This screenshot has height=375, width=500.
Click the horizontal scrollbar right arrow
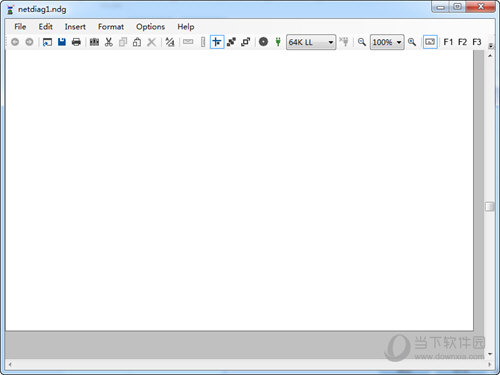(490, 365)
